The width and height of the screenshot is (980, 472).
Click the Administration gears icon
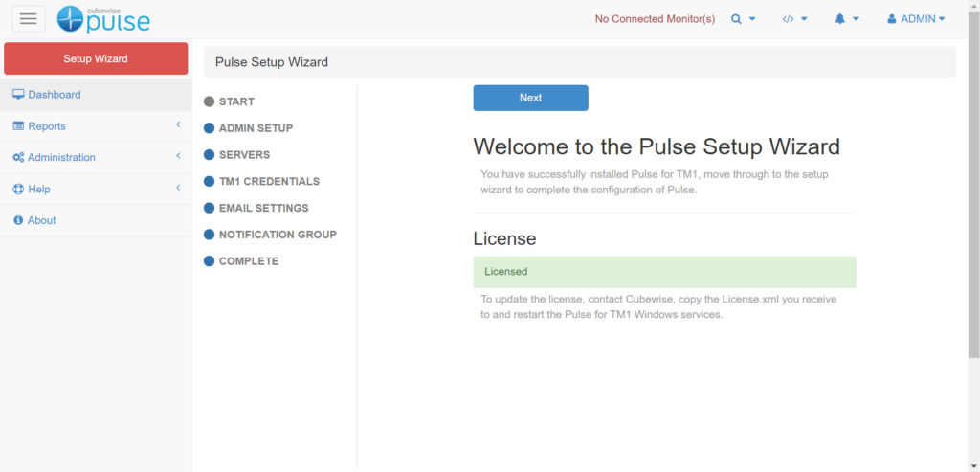[x=18, y=158]
